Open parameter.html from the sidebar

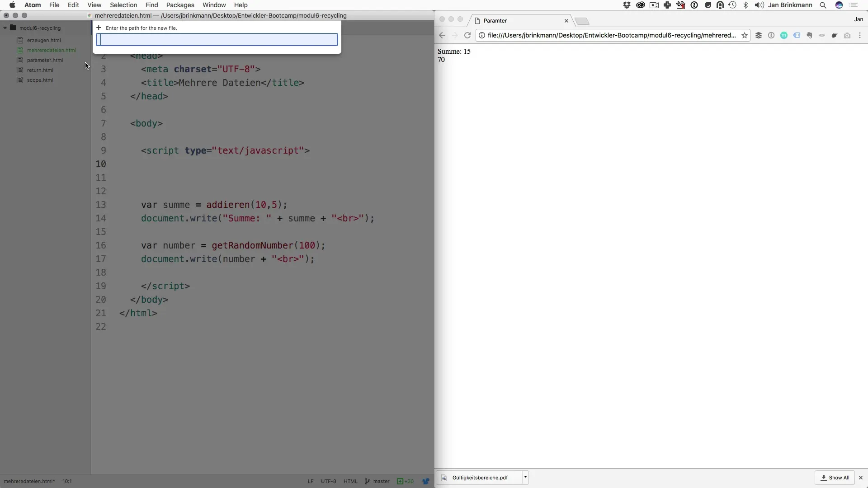tap(45, 60)
